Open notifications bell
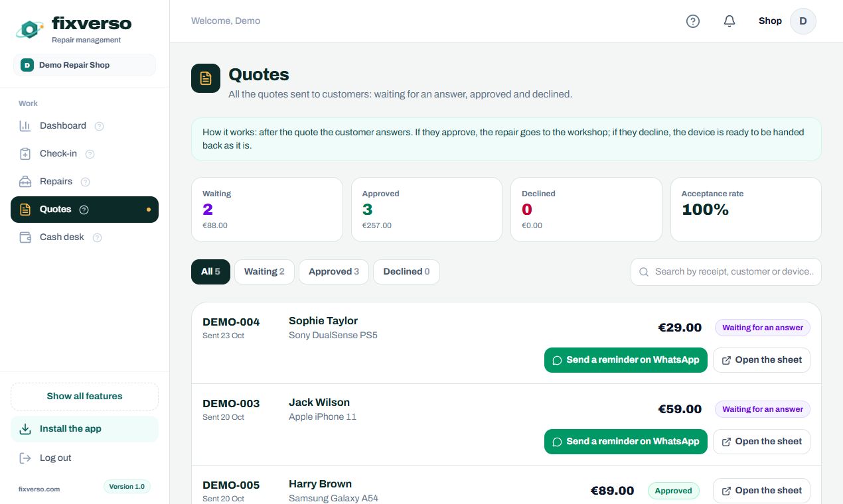 [x=729, y=21]
